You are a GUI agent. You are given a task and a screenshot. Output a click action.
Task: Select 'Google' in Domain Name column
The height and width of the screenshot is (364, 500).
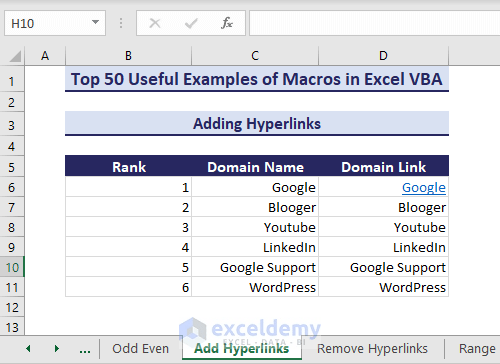[255, 187]
